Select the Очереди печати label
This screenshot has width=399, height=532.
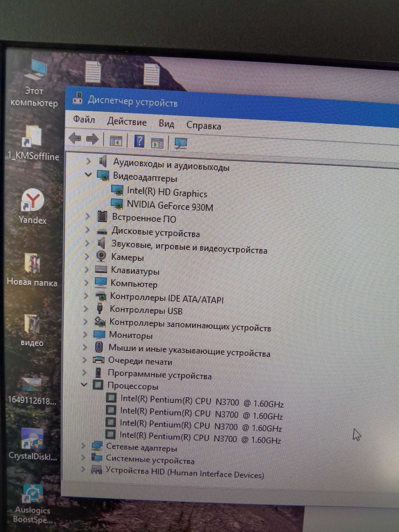pyautogui.click(x=140, y=361)
